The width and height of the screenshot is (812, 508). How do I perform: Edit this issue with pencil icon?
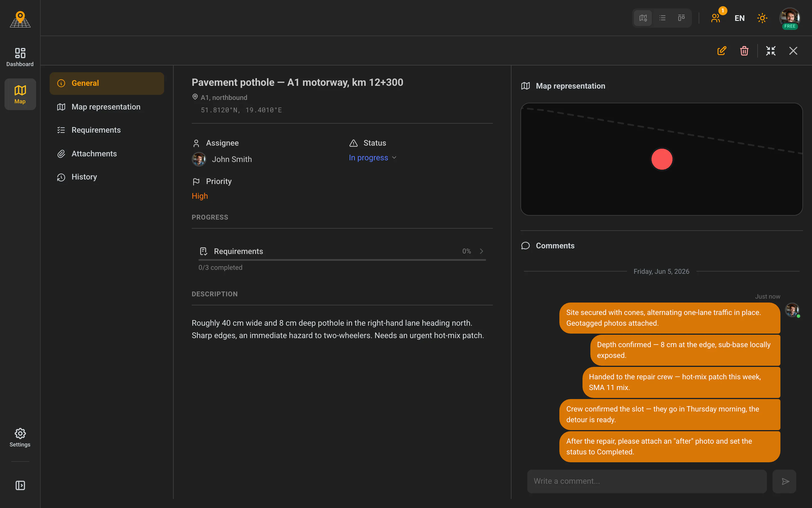click(x=722, y=51)
